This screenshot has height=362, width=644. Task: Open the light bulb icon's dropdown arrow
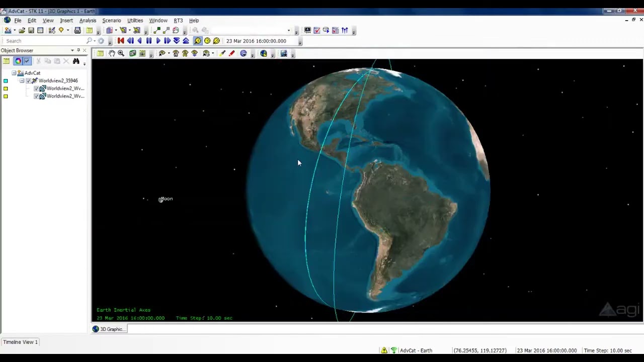pyautogui.click(x=67, y=31)
